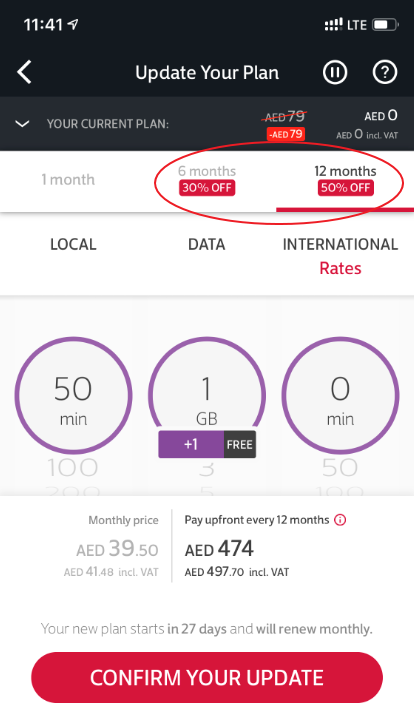414x719 pixels.
Task: Pick 50 in international minutes wheel
Action: (340, 468)
